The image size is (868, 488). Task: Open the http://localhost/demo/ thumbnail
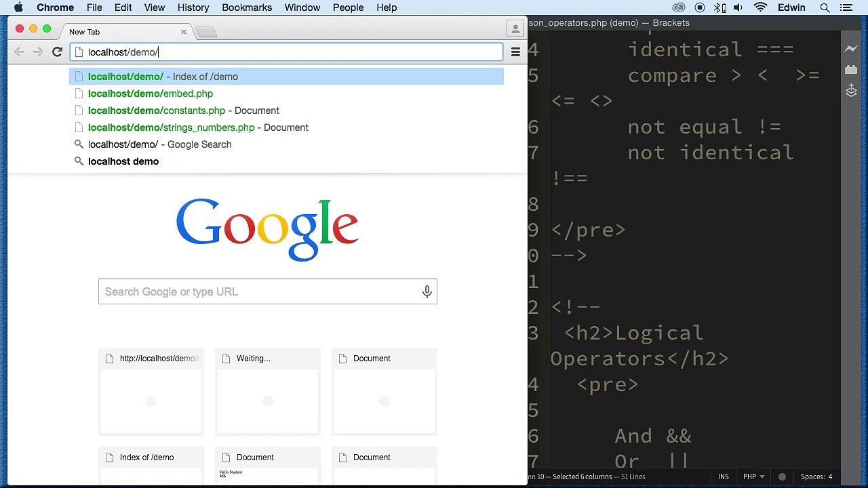tap(151, 391)
